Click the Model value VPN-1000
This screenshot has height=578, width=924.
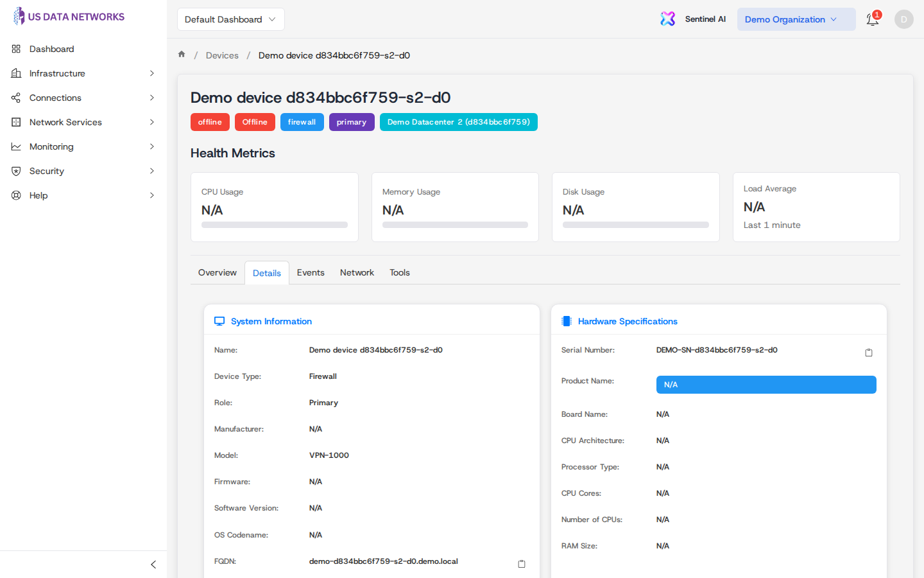[x=329, y=455]
